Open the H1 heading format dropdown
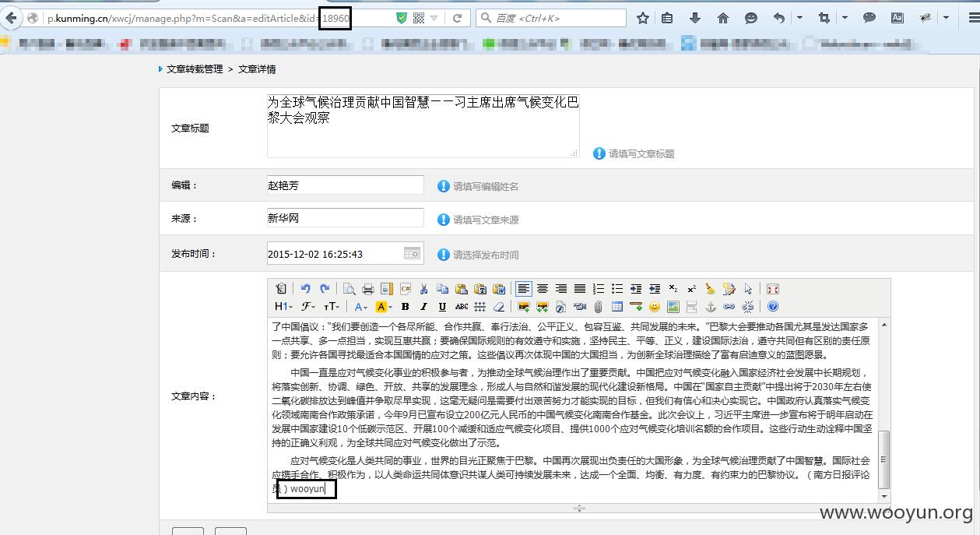Image resolution: width=980 pixels, height=535 pixels. [x=283, y=307]
